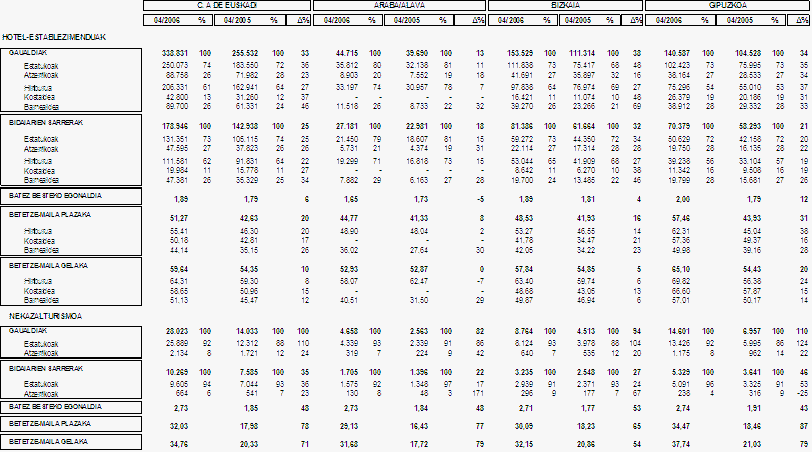Click the C. A. DE EUSKADI column header

point(227,5)
